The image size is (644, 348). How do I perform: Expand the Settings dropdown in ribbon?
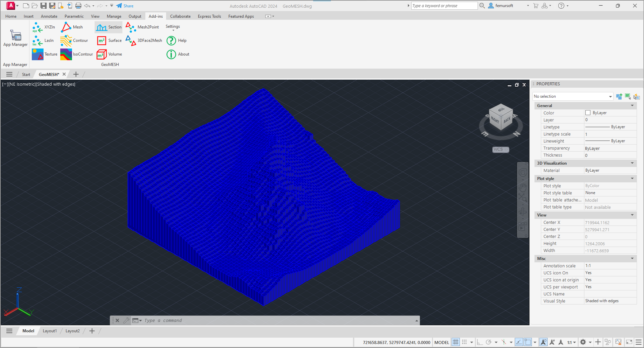pyautogui.click(x=173, y=28)
